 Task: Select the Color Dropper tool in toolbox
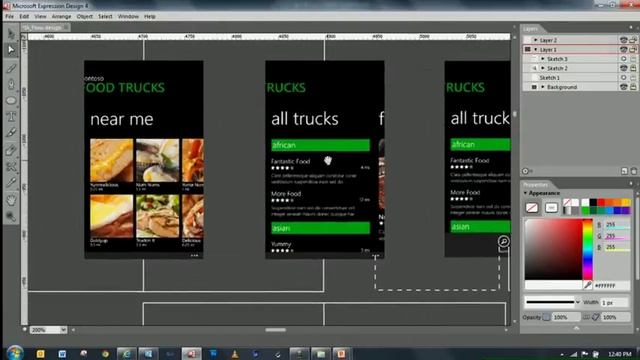tap(11, 183)
